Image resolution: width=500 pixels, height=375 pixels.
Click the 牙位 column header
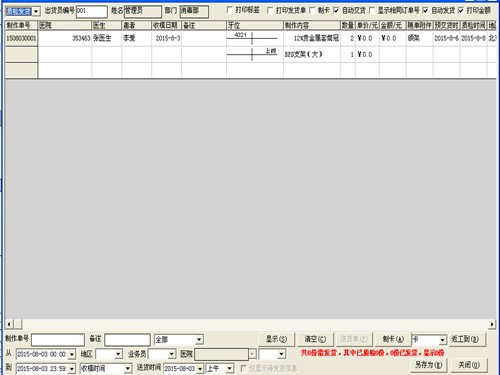(255, 25)
